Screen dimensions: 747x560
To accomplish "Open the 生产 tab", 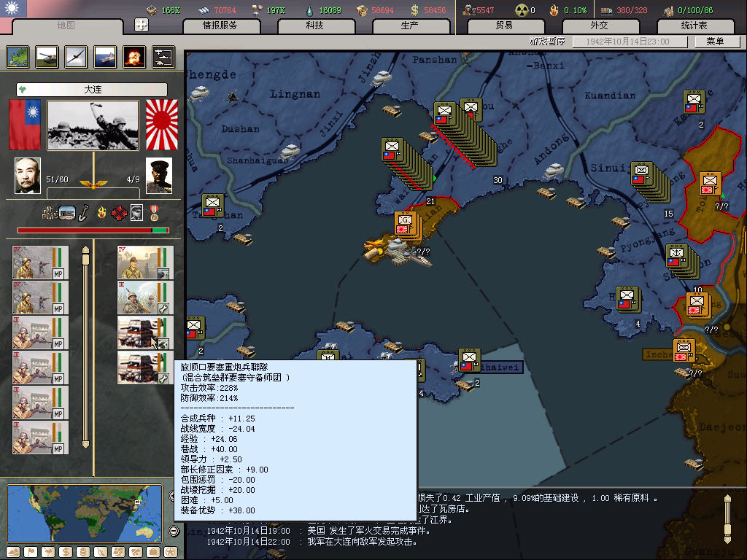I will [410, 26].
